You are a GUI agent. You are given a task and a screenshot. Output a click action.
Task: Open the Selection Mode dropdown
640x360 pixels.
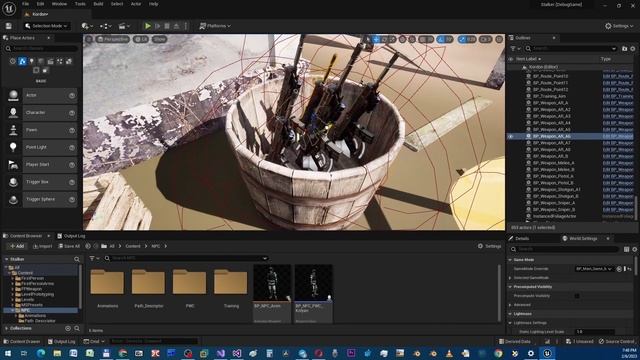(46, 26)
